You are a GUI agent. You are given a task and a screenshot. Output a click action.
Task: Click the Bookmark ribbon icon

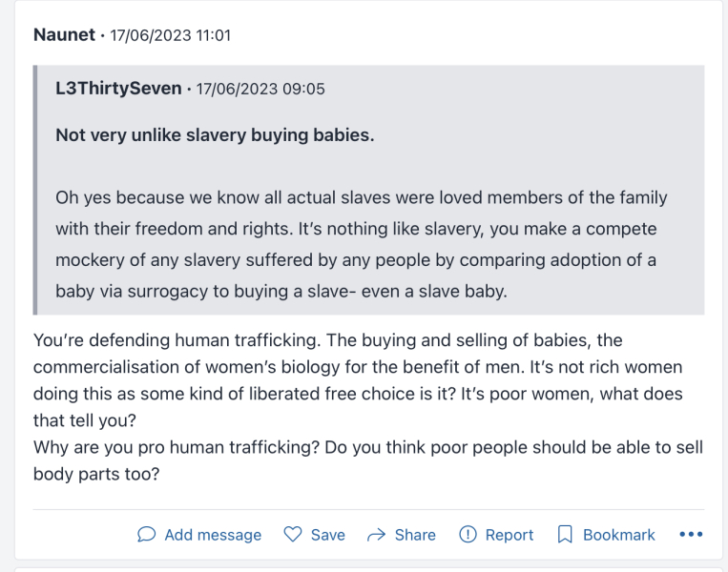565,535
